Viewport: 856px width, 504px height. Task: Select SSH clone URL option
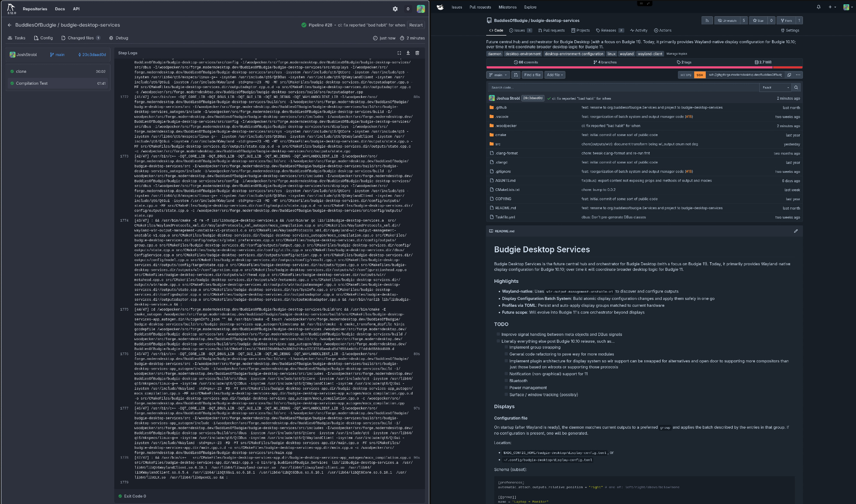699,75
